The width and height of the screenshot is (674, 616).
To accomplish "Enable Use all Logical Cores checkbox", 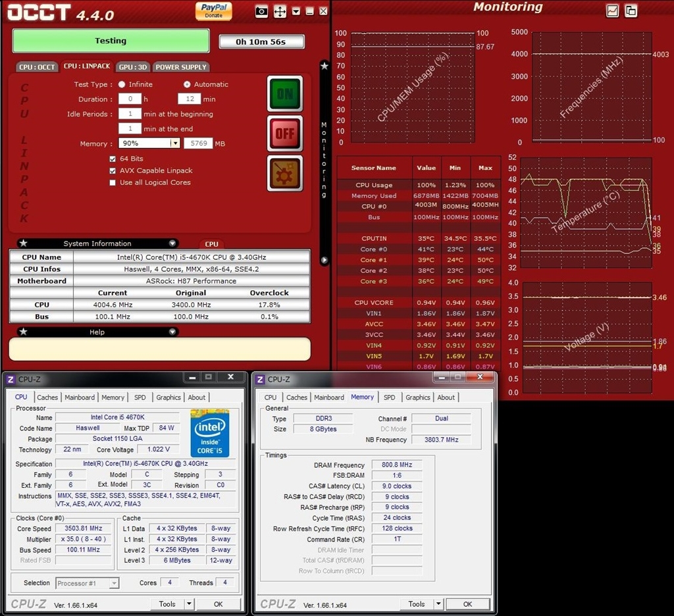I will tap(113, 182).
